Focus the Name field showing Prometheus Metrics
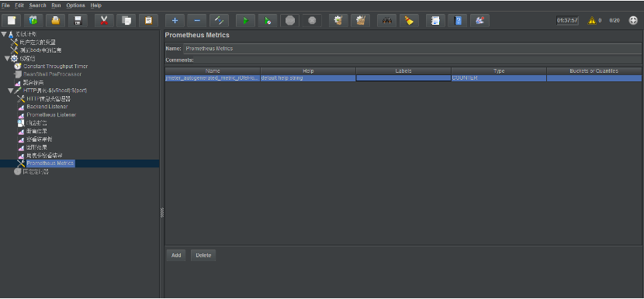This screenshot has height=299, width=644. coord(412,48)
